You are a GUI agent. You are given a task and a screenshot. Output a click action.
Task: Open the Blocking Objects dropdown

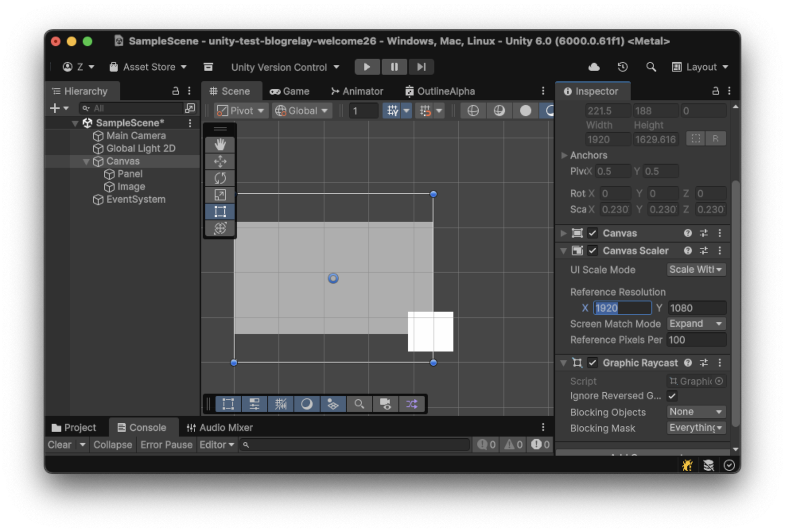pyautogui.click(x=696, y=412)
